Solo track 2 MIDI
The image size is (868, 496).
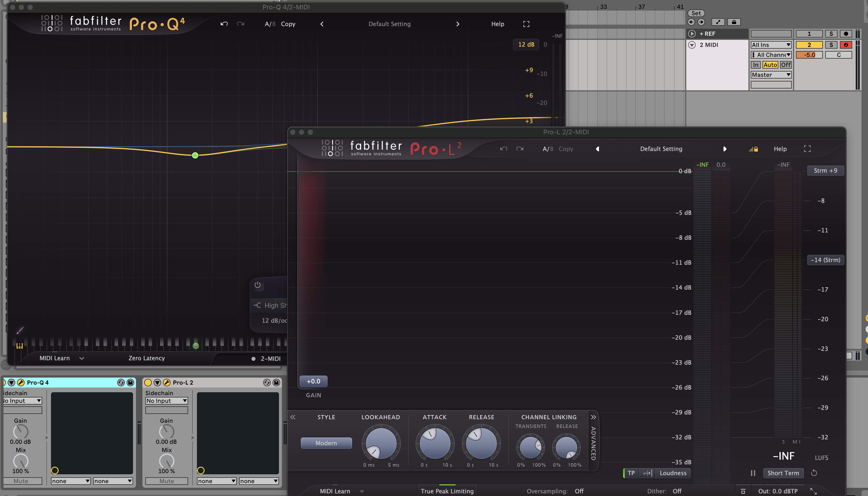831,45
